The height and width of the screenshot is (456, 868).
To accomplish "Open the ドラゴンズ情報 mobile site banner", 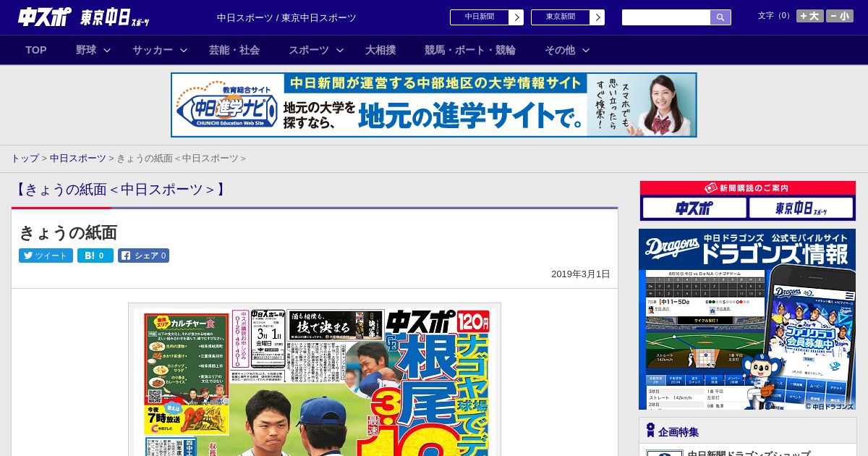I will [747, 319].
